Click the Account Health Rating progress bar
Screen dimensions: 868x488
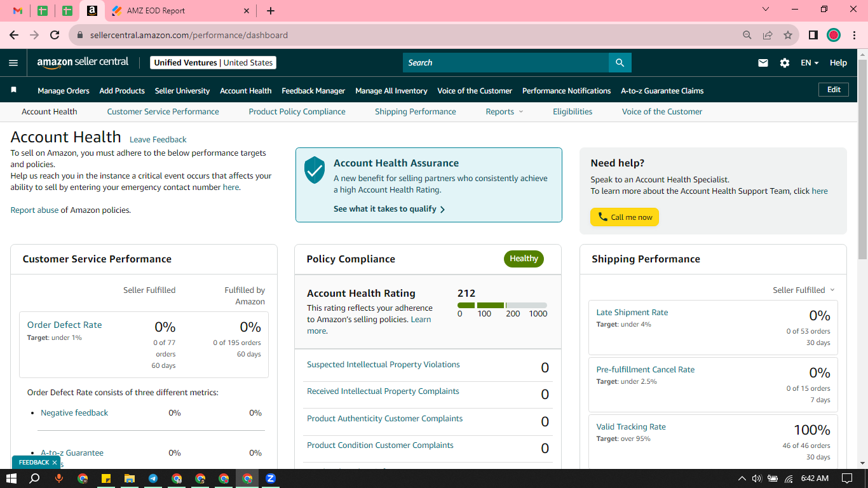(502, 306)
